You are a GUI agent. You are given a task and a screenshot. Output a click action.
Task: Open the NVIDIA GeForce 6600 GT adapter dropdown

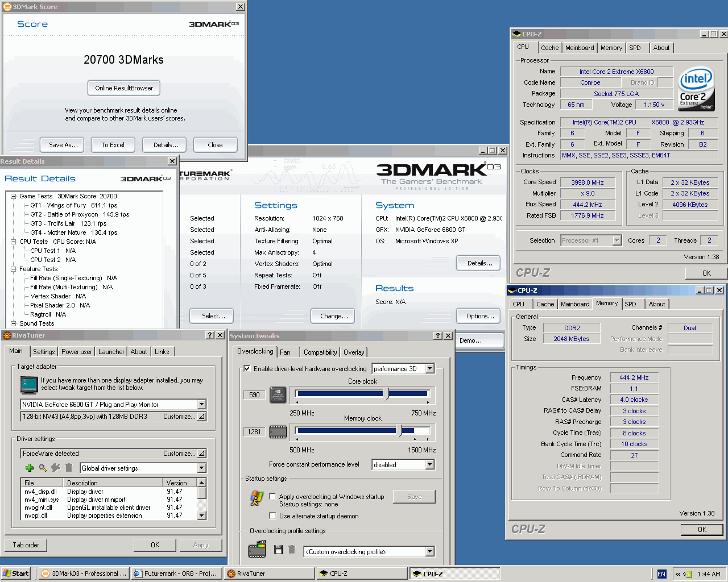[201, 404]
